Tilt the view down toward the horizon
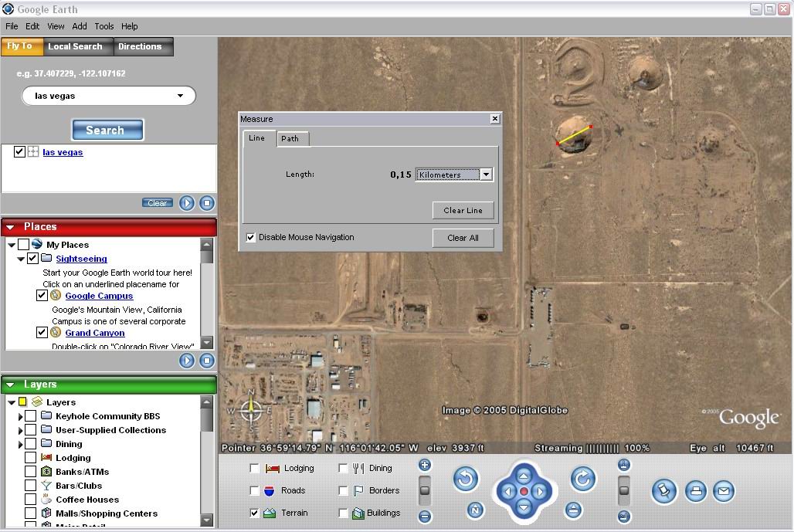The width and height of the screenshot is (794, 532). 624,517
